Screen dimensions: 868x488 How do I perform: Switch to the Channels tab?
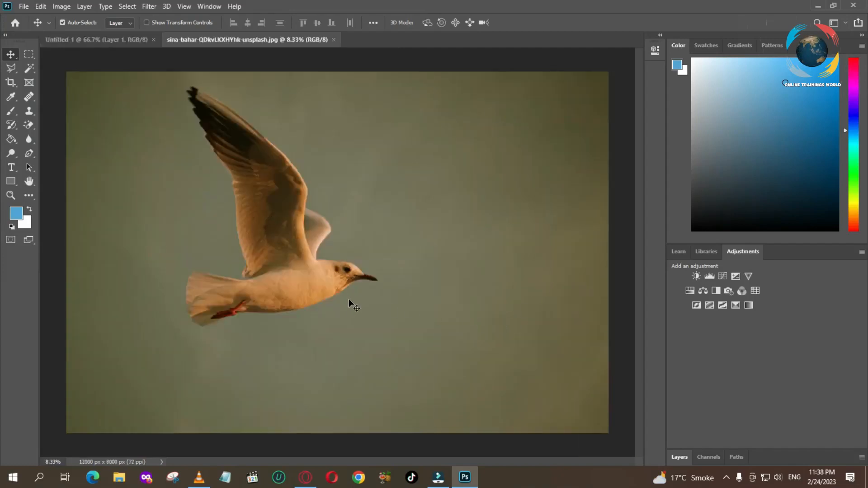pyautogui.click(x=708, y=457)
